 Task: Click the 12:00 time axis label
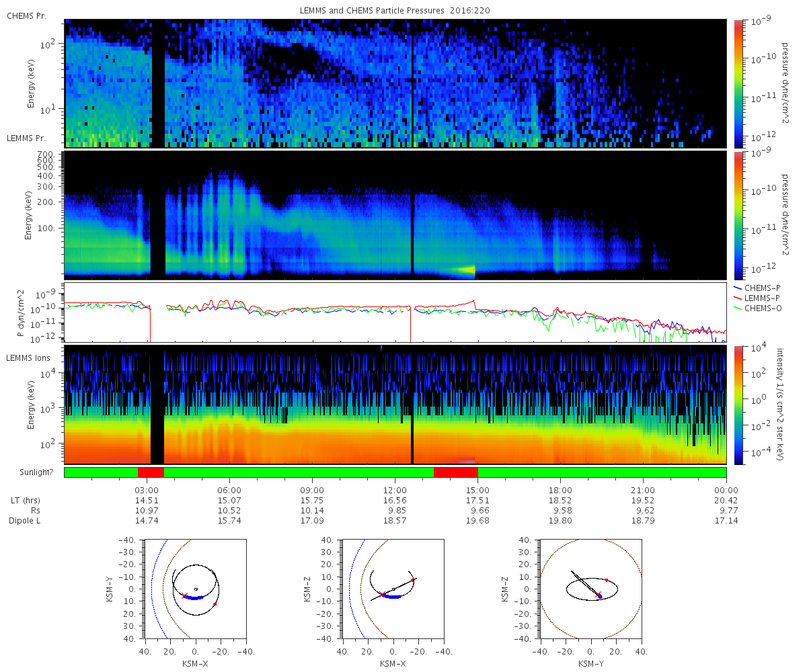point(395,490)
